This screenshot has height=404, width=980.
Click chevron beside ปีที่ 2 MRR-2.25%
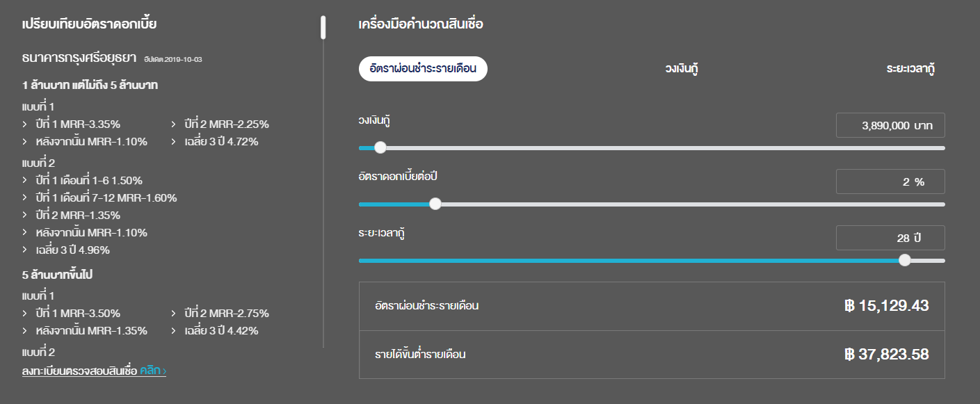[x=174, y=124]
